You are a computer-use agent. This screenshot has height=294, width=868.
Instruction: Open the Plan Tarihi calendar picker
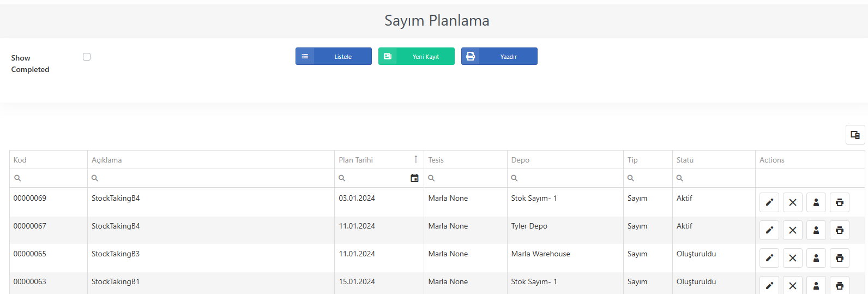pyautogui.click(x=414, y=178)
